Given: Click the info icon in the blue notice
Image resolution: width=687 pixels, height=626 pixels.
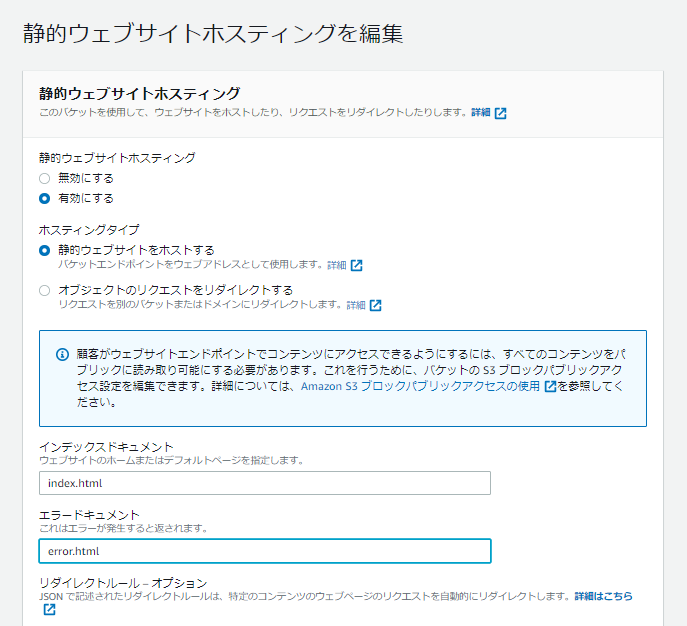Looking at the screenshot, I should click(63, 354).
